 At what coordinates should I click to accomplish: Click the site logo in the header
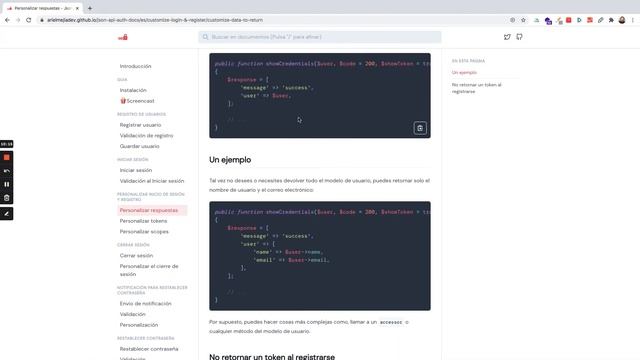click(x=123, y=37)
